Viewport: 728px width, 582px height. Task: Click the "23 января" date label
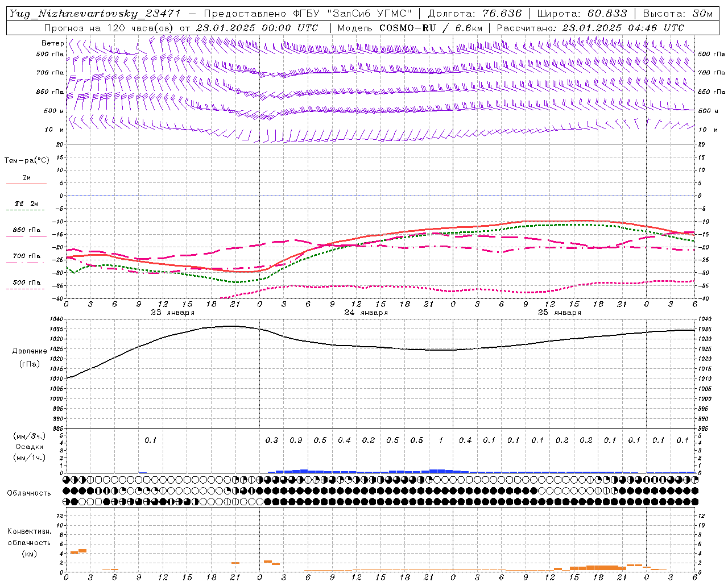[173, 313]
